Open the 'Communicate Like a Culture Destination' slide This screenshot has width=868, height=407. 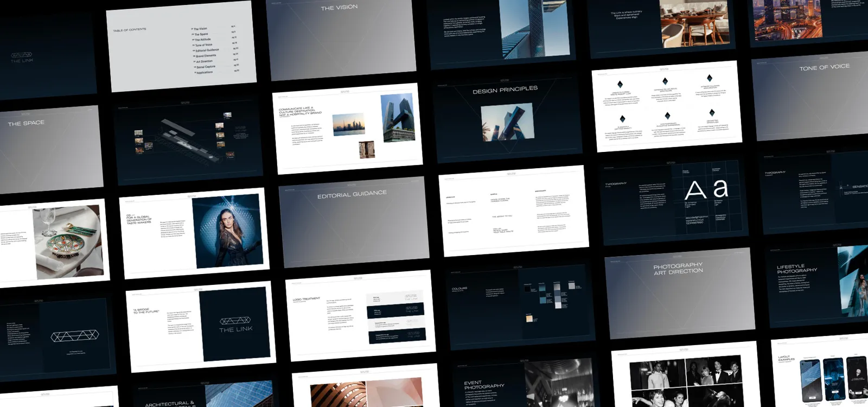point(348,129)
